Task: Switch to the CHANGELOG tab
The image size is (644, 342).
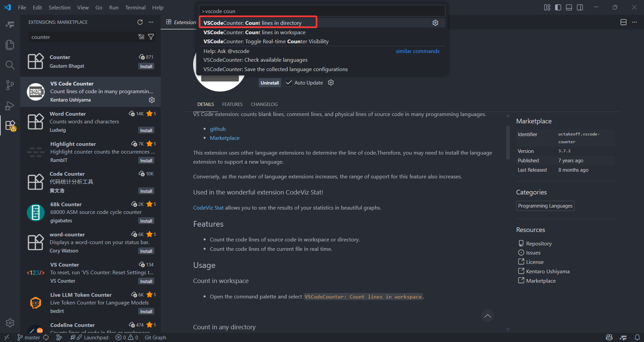Action: tap(264, 104)
